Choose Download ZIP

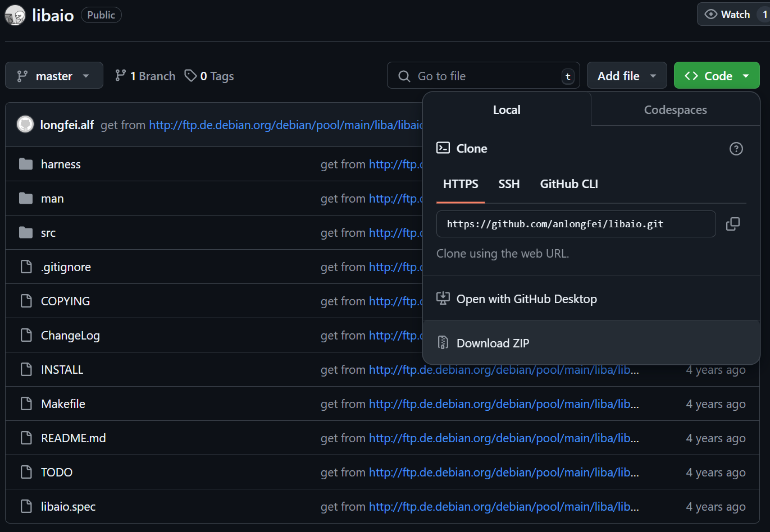(x=591, y=342)
